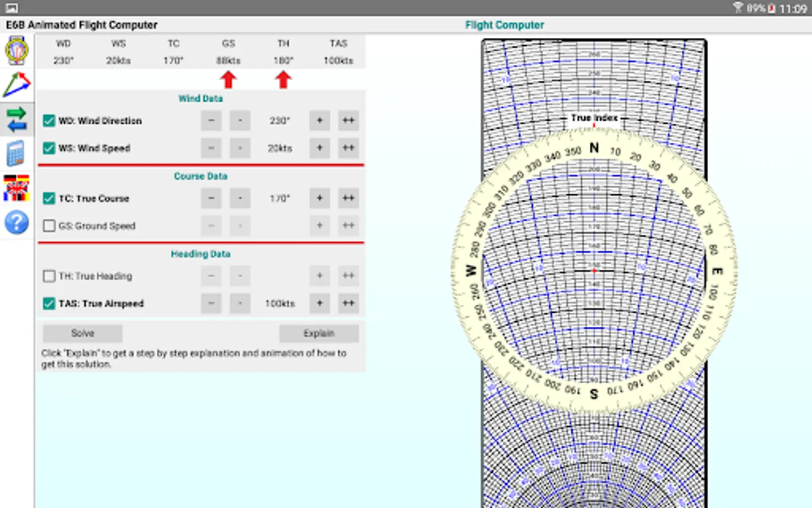
Task: Increase Wind Direction with the ++ button
Action: 348,120
